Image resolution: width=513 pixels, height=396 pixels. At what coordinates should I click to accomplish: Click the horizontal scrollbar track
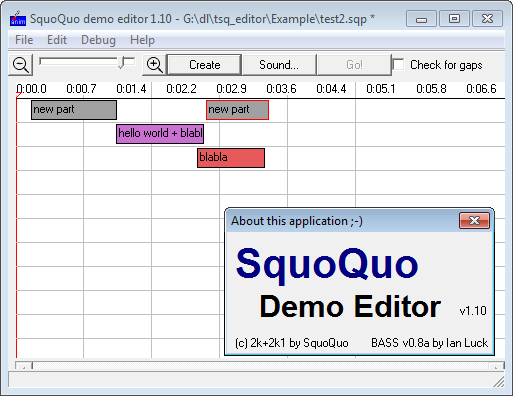260,366
